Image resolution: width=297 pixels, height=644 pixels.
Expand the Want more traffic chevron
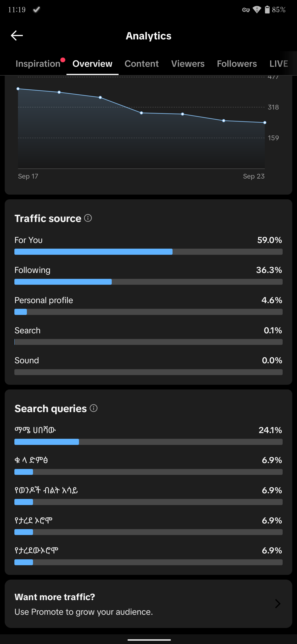pyautogui.click(x=277, y=604)
